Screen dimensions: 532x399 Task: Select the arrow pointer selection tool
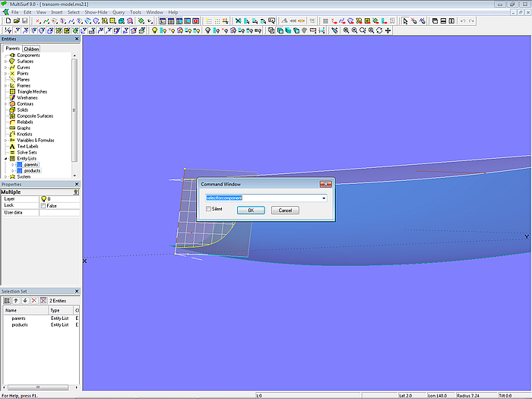405,21
